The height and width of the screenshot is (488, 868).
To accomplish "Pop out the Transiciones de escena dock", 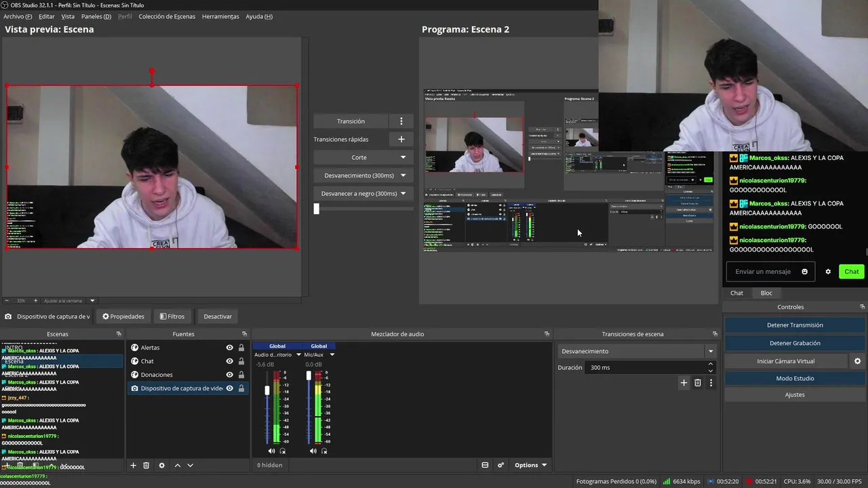I will click(715, 334).
